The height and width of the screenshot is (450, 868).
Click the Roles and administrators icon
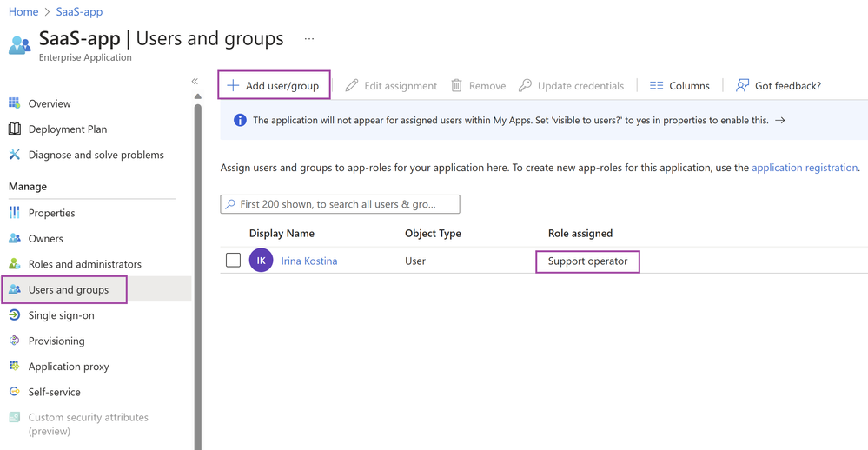pyautogui.click(x=15, y=264)
